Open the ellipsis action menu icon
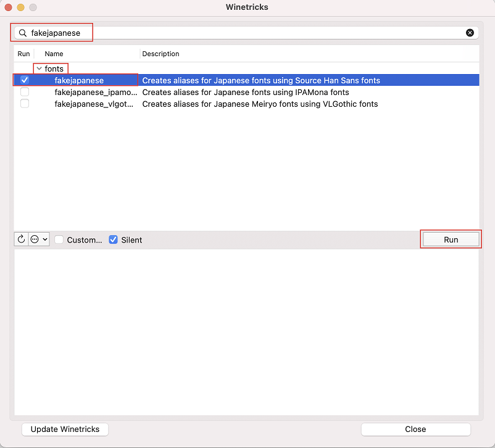The width and height of the screenshot is (495, 448). tap(35, 239)
